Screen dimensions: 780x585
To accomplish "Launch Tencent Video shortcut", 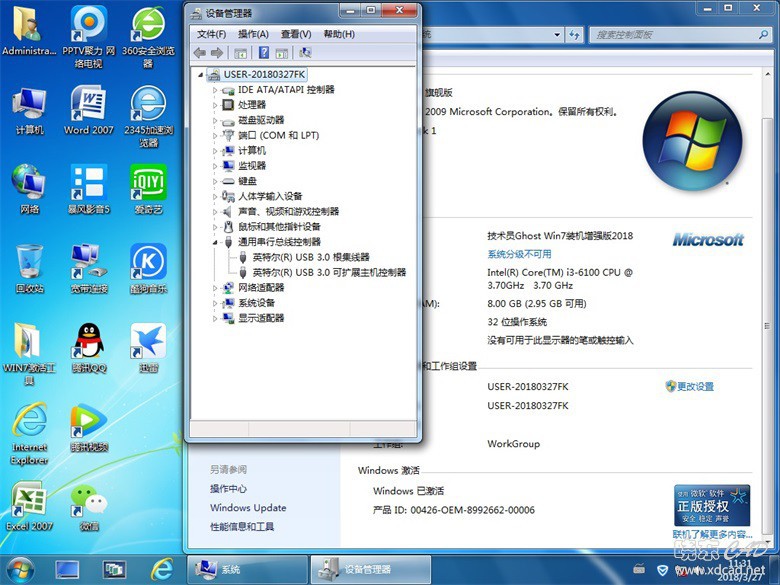I will 89,428.
